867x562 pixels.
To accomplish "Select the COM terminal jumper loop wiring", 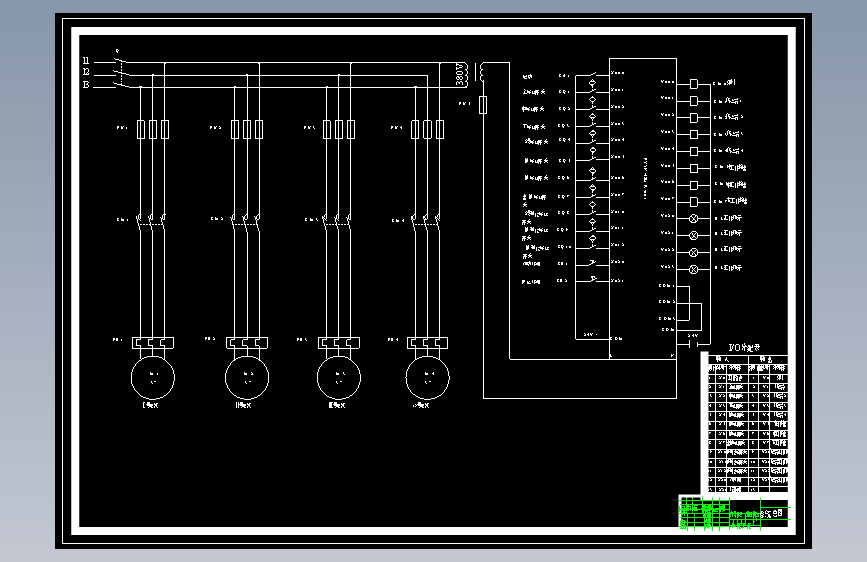I will [689, 308].
